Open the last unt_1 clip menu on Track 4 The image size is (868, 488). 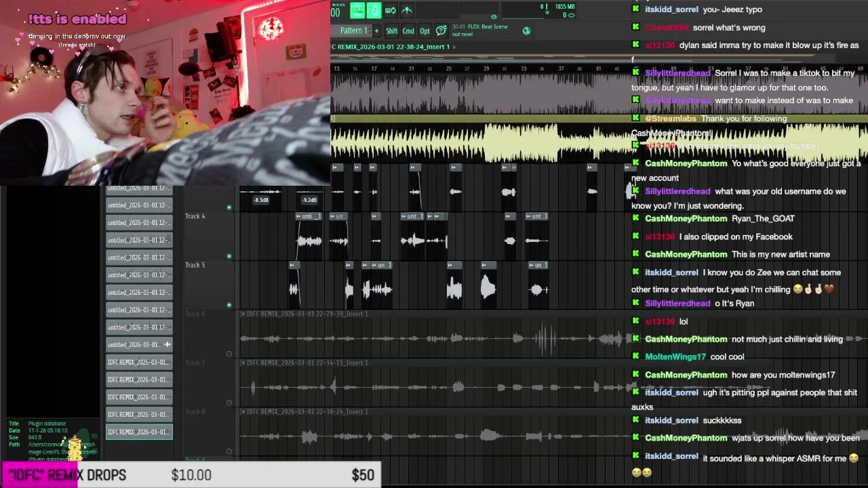tap(537, 216)
